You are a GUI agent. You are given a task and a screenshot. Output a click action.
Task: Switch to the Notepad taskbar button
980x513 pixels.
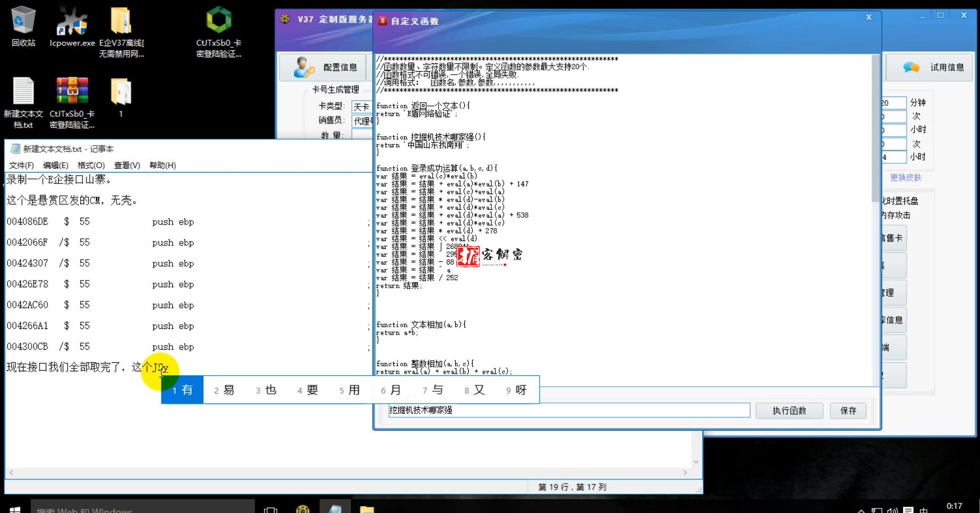coord(335,508)
